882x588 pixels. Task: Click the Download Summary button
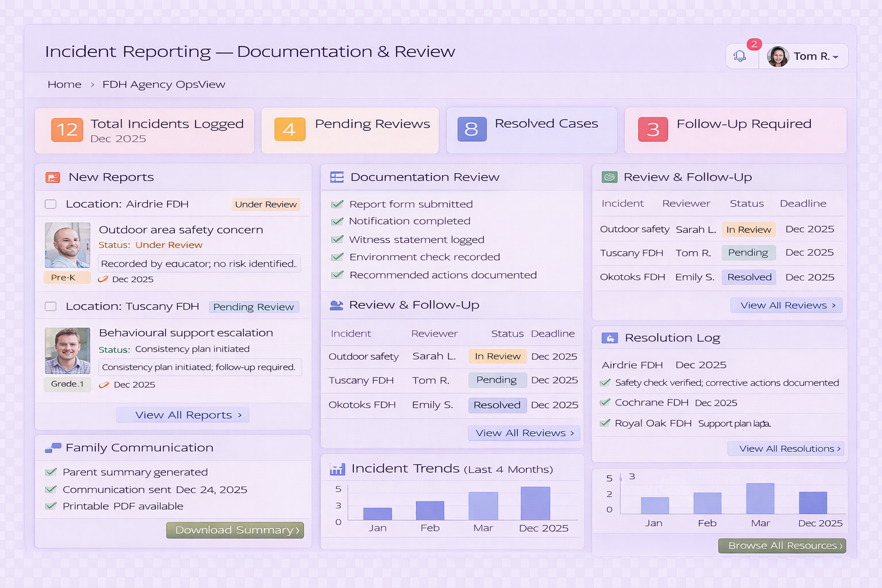pyautogui.click(x=235, y=529)
